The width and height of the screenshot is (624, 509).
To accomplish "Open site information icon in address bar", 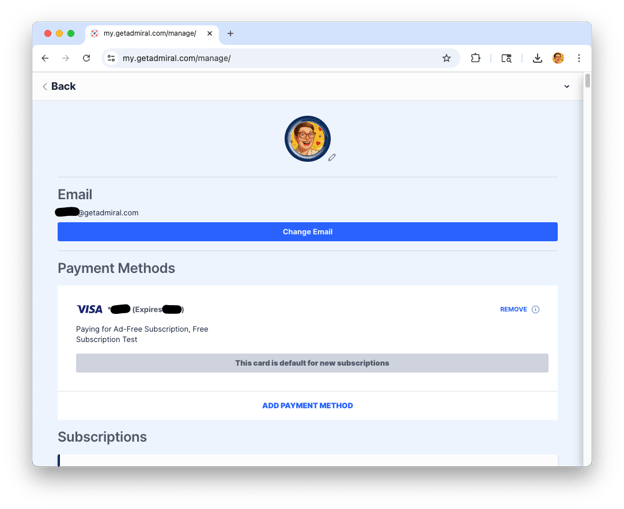I will [111, 58].
